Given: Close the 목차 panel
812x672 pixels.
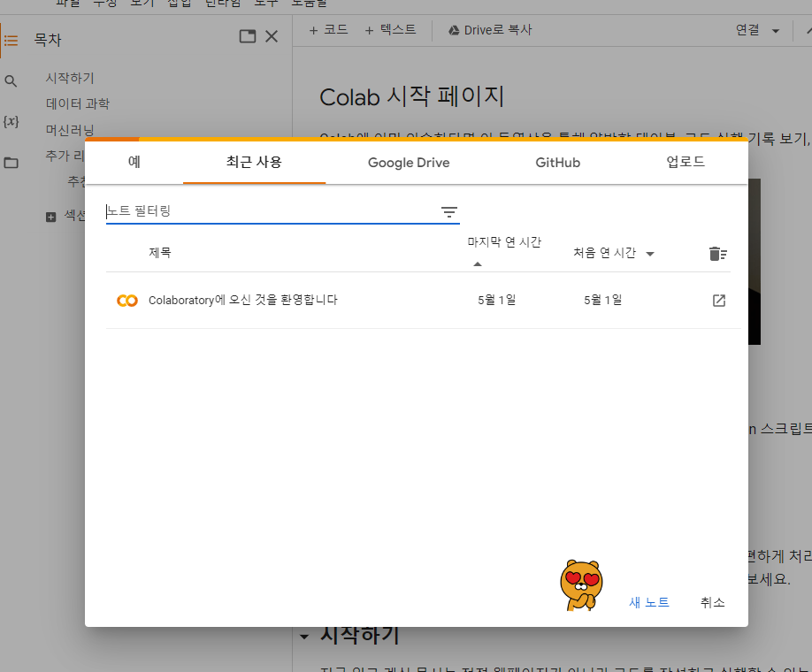Looking at the screenshot, I should click(x=272, y=36).
